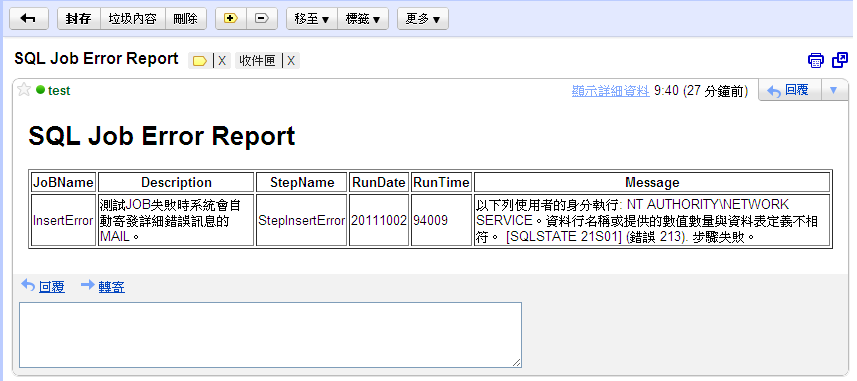Viewport: 857px width, 381px height.
Task: Click the StepInsertError table cell
Action: click(302, 220)
